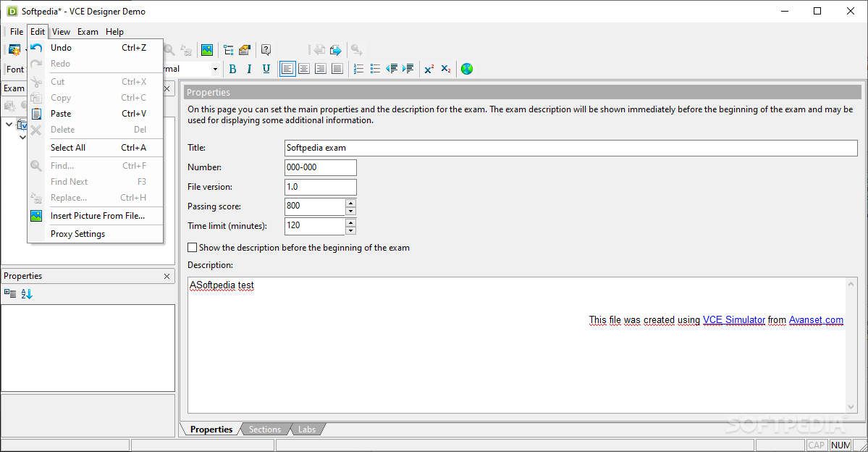This screenshot has width=868, height=452.
Task: Increase the Passing score value
Action: click(x=350, y=203)
